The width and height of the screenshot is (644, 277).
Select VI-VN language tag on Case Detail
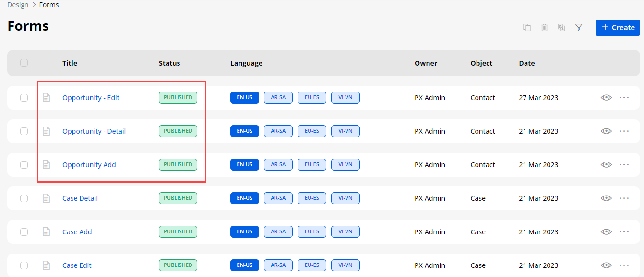coord(345,198)
